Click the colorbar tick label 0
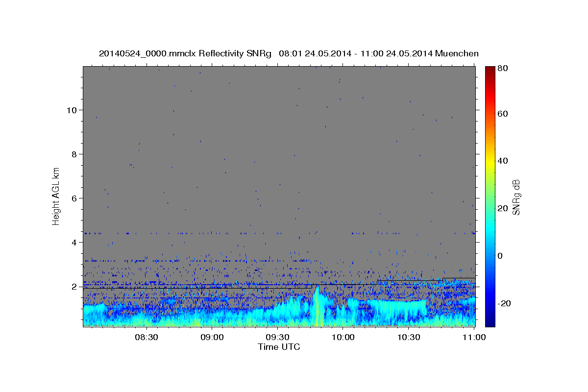 point(500,256)
